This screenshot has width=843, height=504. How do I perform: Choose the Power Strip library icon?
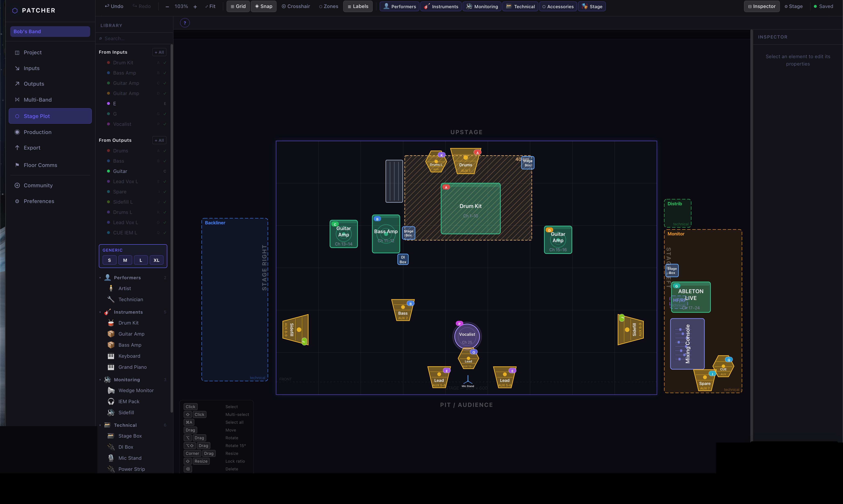point(111,469)
